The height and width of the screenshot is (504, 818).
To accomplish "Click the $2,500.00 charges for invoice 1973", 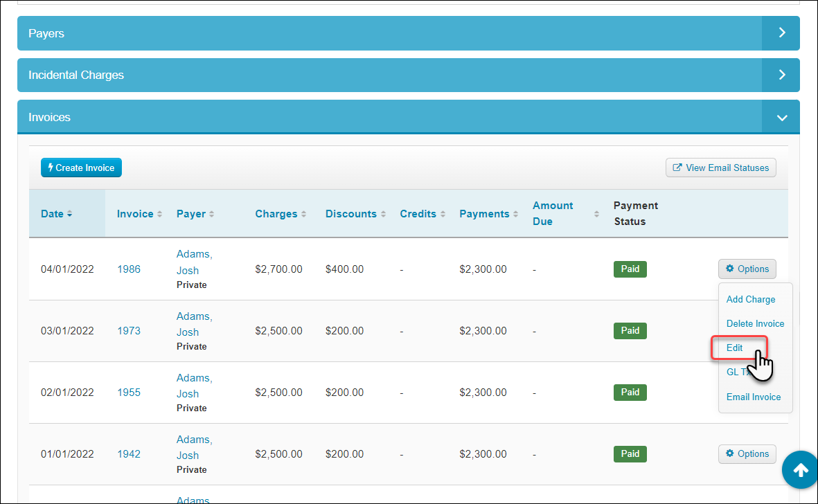I will (x=278, y=331).
